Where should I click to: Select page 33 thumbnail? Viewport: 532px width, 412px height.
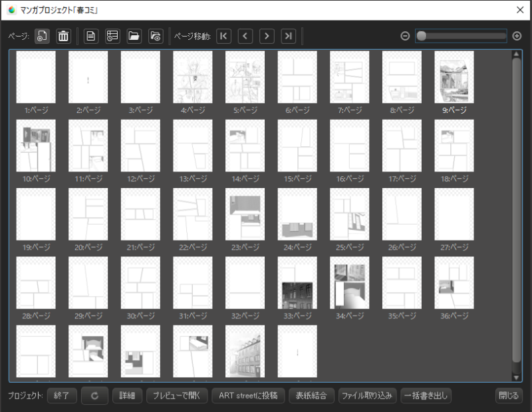pos(297,282)
